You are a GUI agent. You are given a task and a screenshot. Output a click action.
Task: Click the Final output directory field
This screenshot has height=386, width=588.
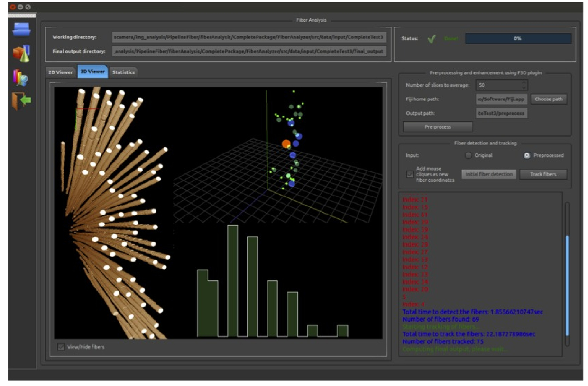point(249,51)
